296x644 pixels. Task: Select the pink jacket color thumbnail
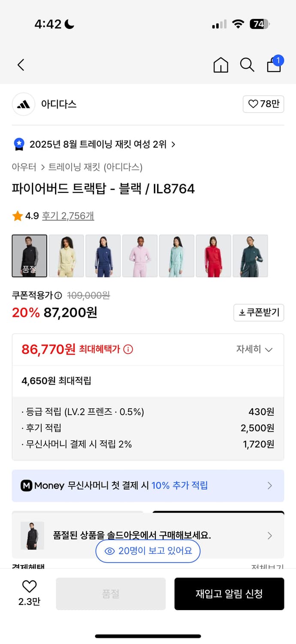pos(140,255)
